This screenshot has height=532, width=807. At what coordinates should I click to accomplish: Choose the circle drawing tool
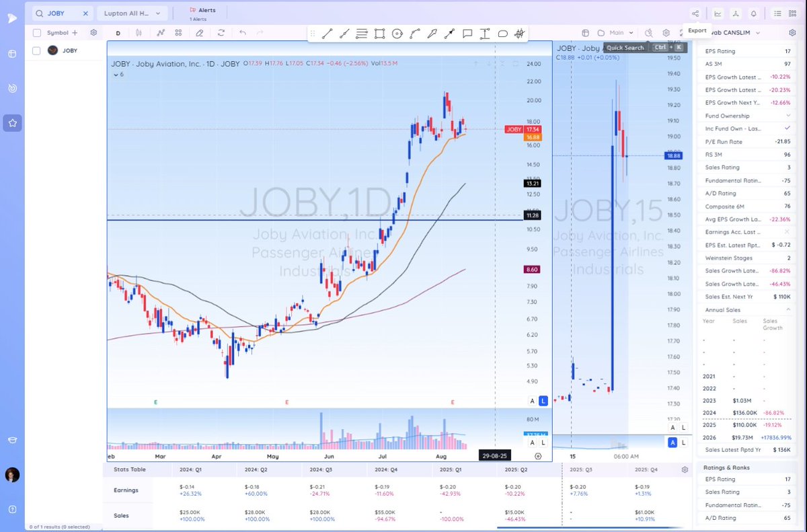click(x=397, y=33)
